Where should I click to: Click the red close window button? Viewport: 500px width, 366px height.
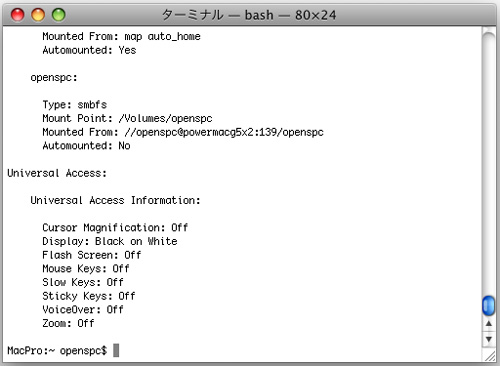tap(17, 15)
